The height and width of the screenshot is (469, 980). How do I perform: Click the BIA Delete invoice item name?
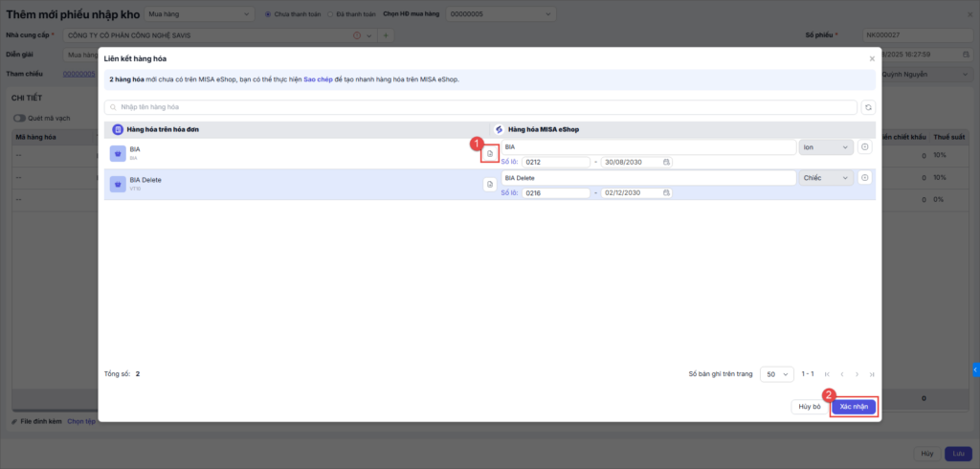pyautogui.click(x=145, y=180)
